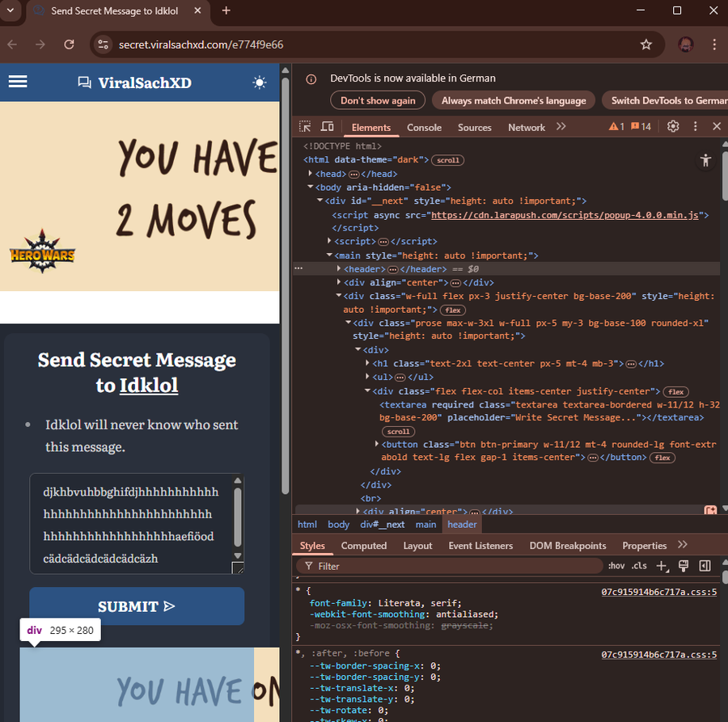Viewport: 728px width, 722px height.
Task: Expand the head element node
Action: click(310, 174)
